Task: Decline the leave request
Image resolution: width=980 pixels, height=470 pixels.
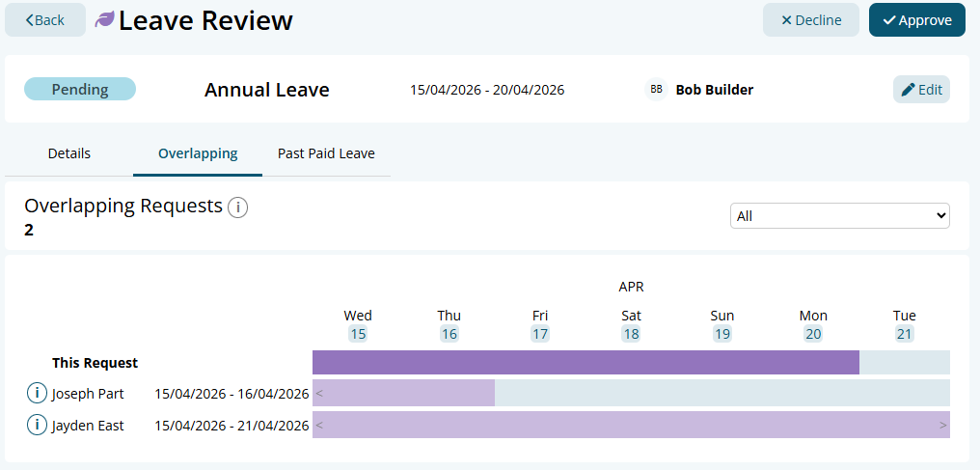Action: coord(810,20)
